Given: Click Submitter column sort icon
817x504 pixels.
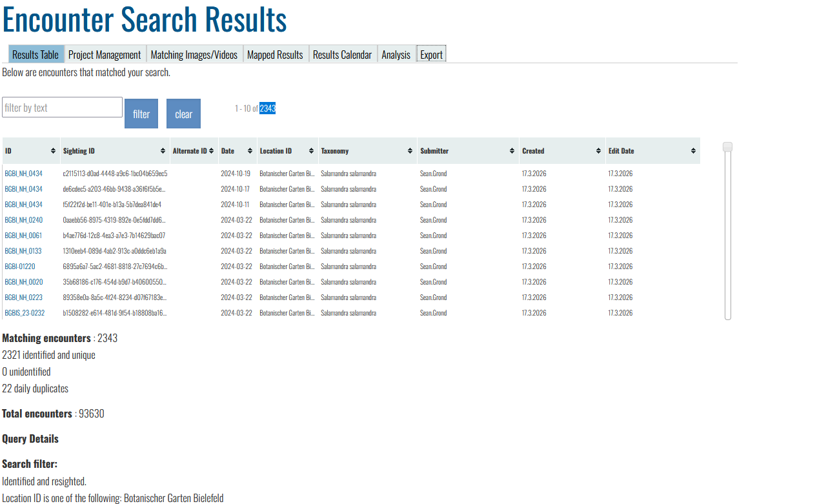Looking at the screenshot, I should click(x=512, y=151).
